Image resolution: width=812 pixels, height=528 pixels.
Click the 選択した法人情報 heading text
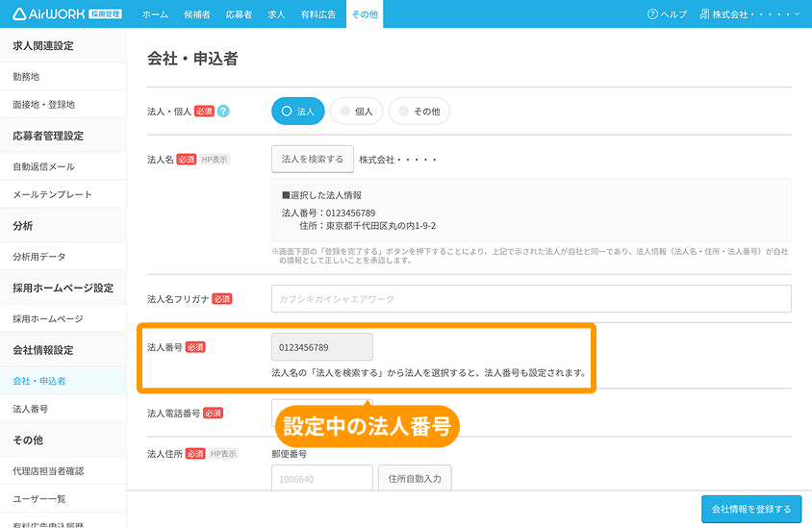[x=321, y=195]
